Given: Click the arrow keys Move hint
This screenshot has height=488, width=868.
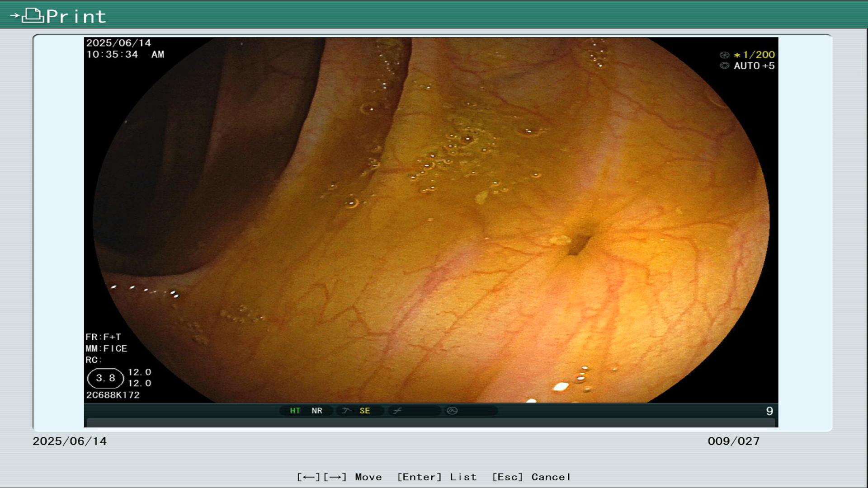Looking at the screenshot, I should [340, 477].
